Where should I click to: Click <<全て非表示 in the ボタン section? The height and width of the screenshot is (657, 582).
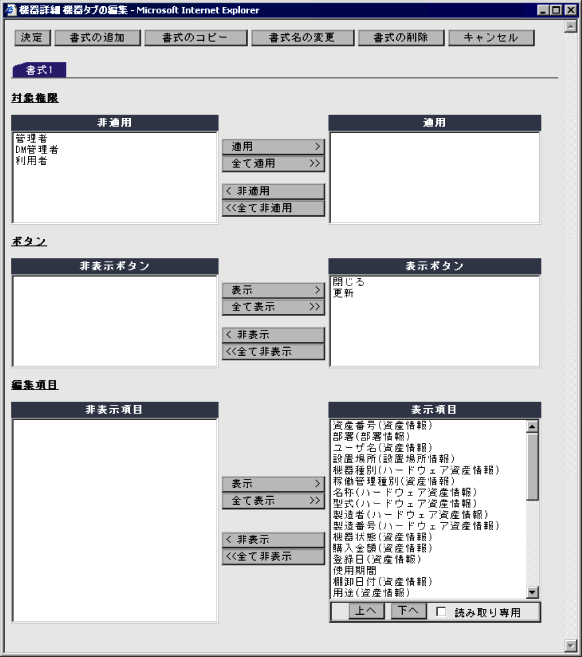(273, 352)
